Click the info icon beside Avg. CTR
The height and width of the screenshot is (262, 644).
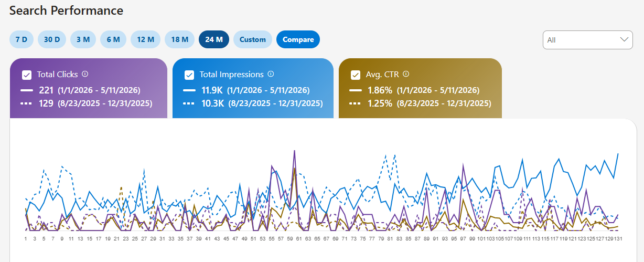[x=405, y=74]
